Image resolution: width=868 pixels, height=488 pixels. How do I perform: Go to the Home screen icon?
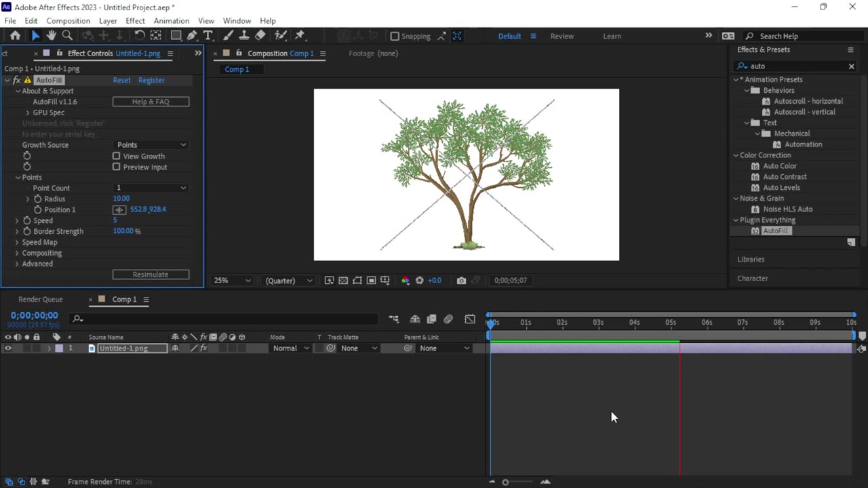pyautogui.click(x=15, y=36)
